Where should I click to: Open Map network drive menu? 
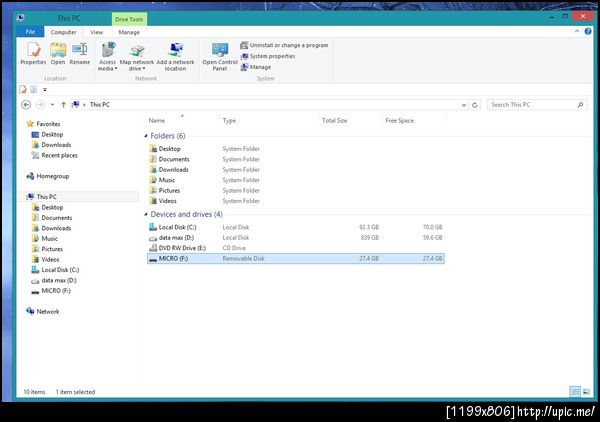pos(137,57)
